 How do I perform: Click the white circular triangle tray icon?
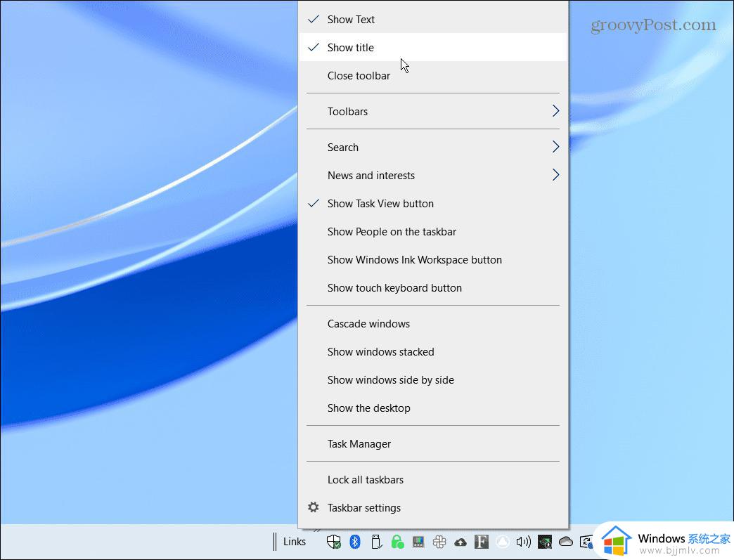pyautogui.click(x=503, y=542)
